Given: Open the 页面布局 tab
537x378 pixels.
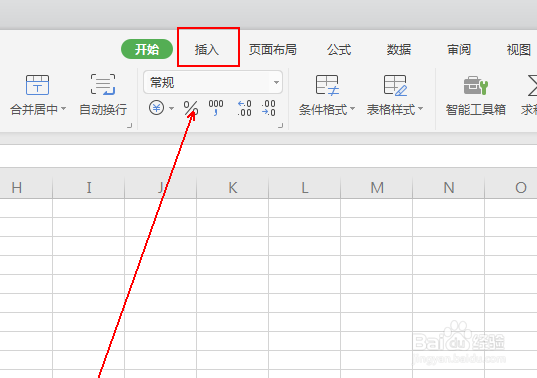Looking at the screenshot, I should [273, 50].
